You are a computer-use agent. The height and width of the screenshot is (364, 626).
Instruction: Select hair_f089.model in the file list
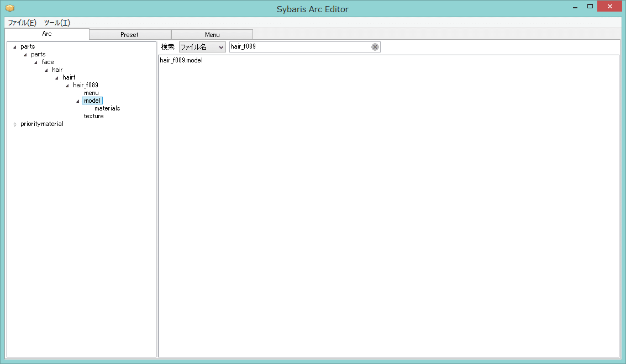[181, 60]
